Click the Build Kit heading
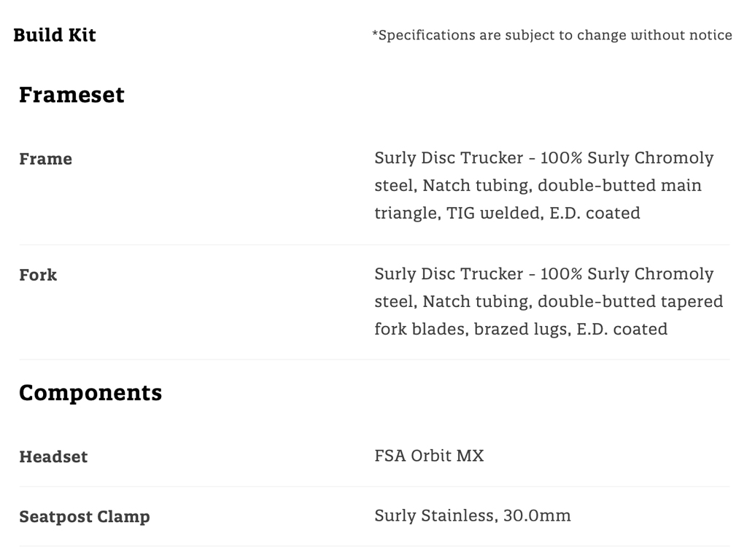The image size is (747, 560). pos(55,35)
